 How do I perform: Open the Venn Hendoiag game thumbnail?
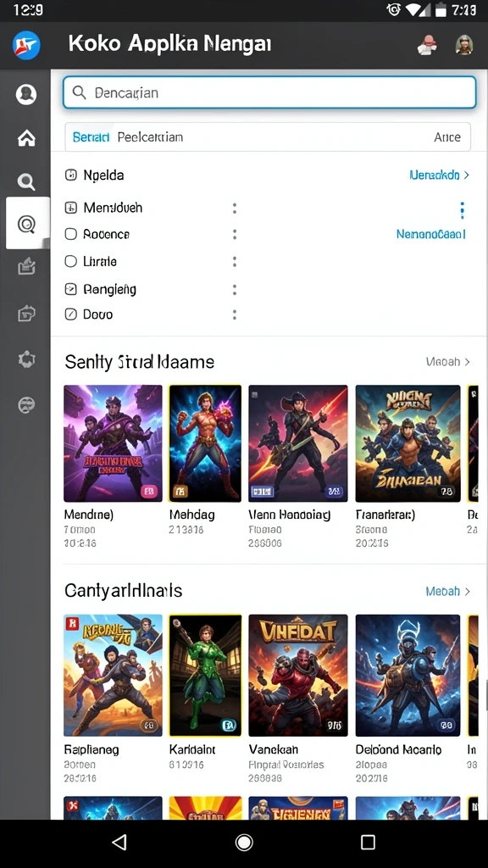tap(298, 443)
